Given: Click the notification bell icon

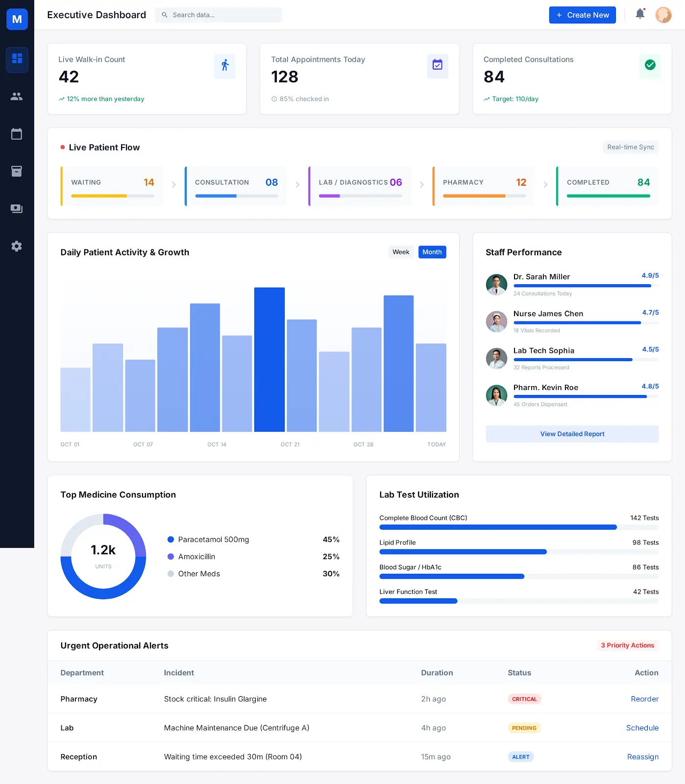Looking at the screenshot, I should 640,14.
